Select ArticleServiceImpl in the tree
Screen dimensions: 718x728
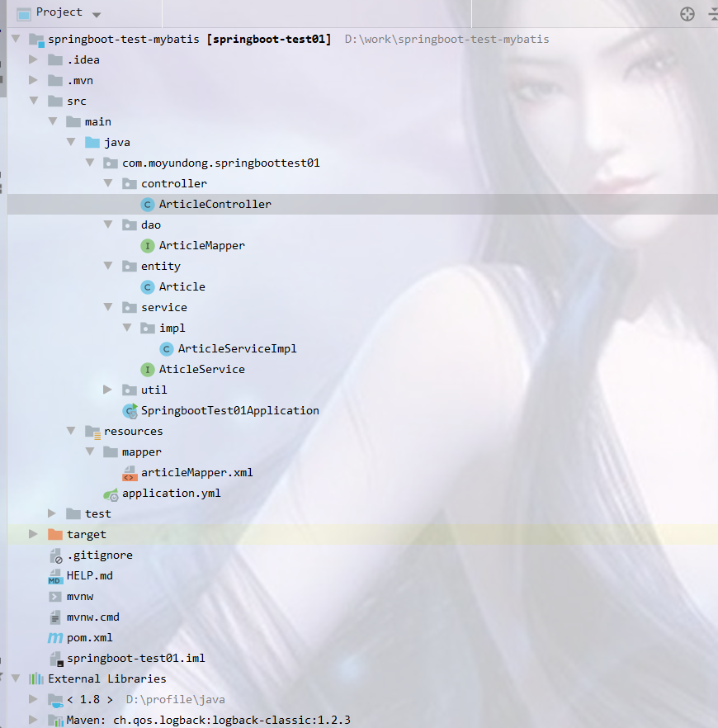237,349
